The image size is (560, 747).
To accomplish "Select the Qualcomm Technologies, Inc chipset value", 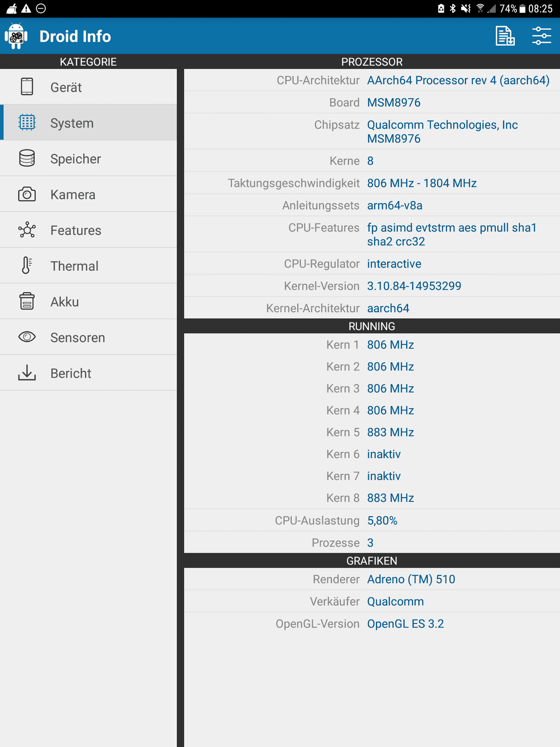I will tap(442, 131).
